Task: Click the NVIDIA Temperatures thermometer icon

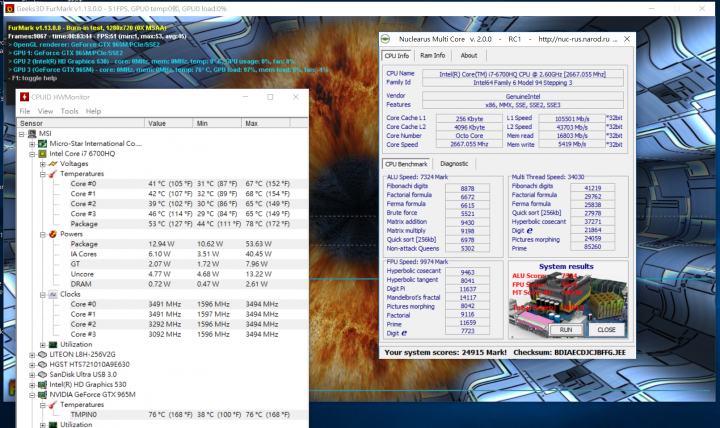Action: coord(53,405)
